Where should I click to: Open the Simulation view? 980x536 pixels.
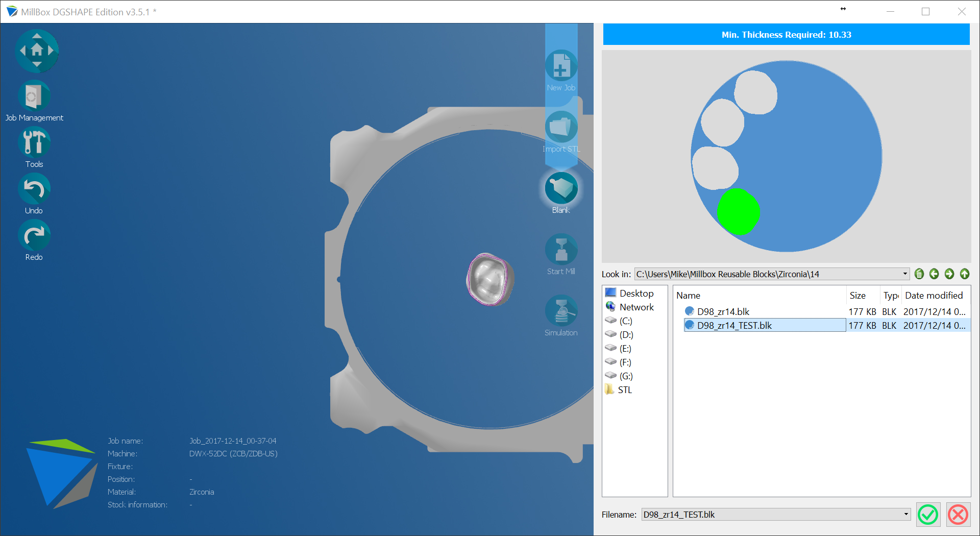pyautogui.click(x=560, y=311)
